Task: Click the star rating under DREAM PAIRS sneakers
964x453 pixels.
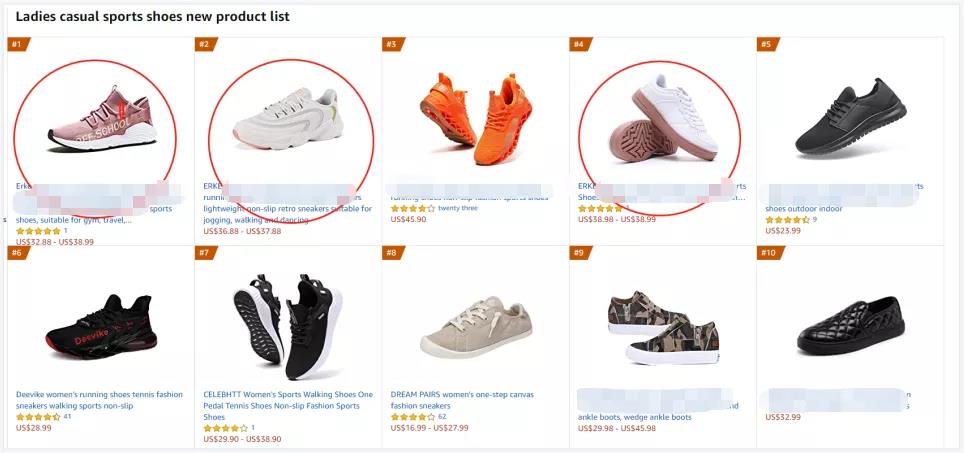Action: coord(413,417)
